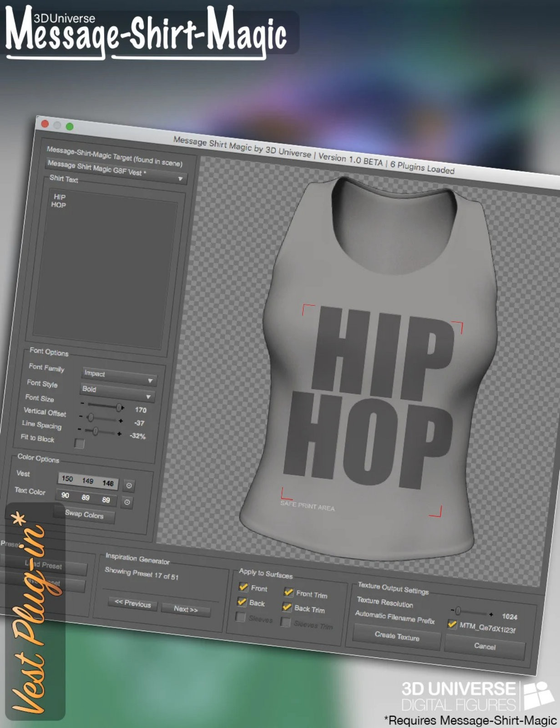Click the Previous preset button

pos(133,604)
